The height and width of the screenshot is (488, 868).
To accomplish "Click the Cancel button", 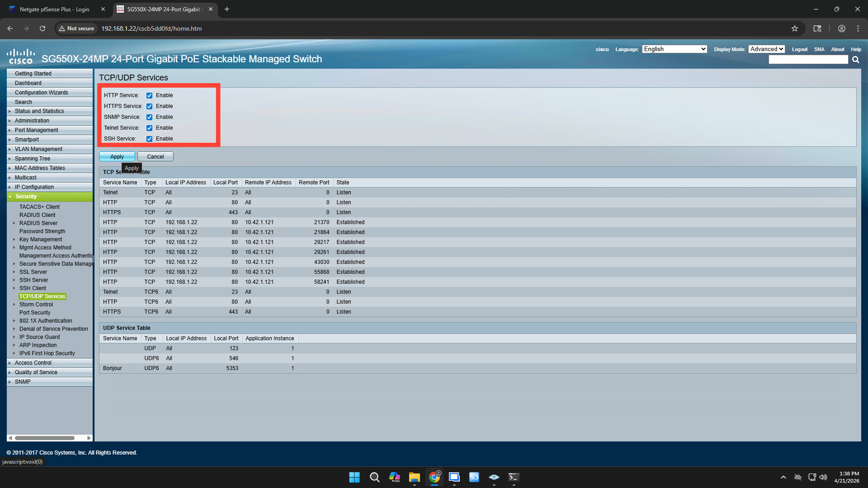I will point(155,157).
